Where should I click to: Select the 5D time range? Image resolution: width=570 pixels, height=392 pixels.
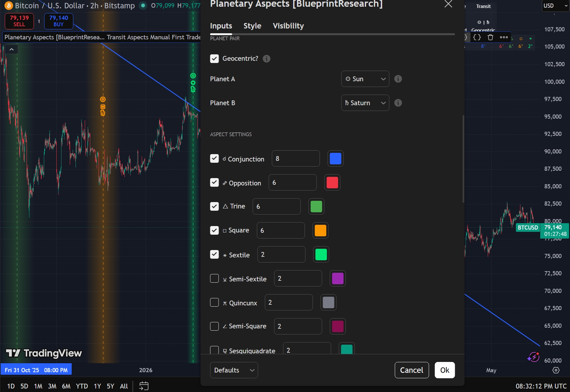click(24, 386)
